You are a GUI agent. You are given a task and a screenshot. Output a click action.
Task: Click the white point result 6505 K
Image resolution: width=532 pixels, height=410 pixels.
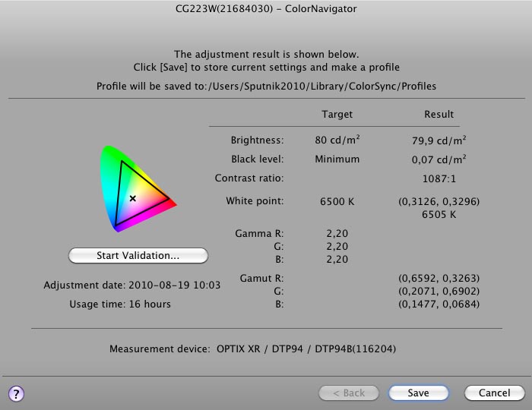pyautogui.click(x=439, y=214)
